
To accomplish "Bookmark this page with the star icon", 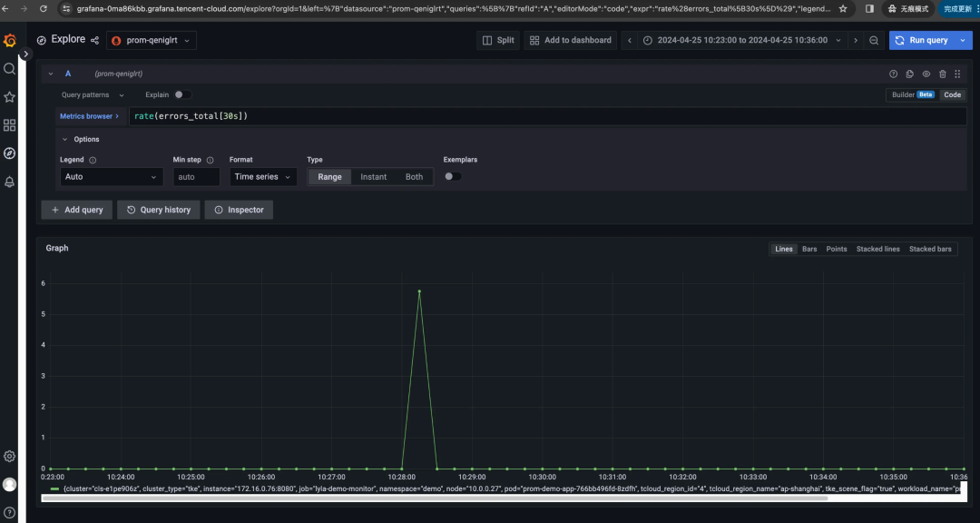I will 842,9.
